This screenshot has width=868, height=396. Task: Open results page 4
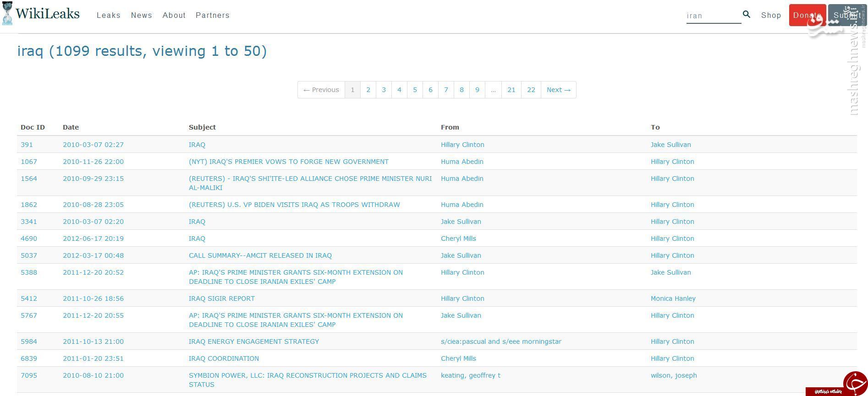coord(399,90)
